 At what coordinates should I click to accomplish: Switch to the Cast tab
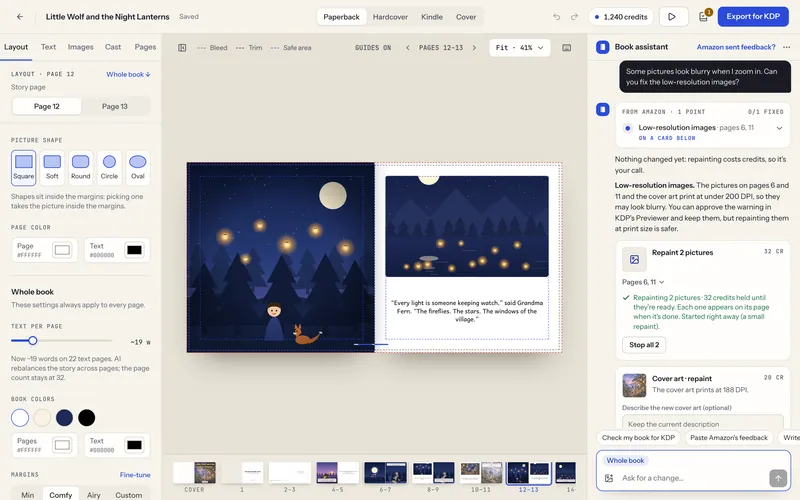113,47
